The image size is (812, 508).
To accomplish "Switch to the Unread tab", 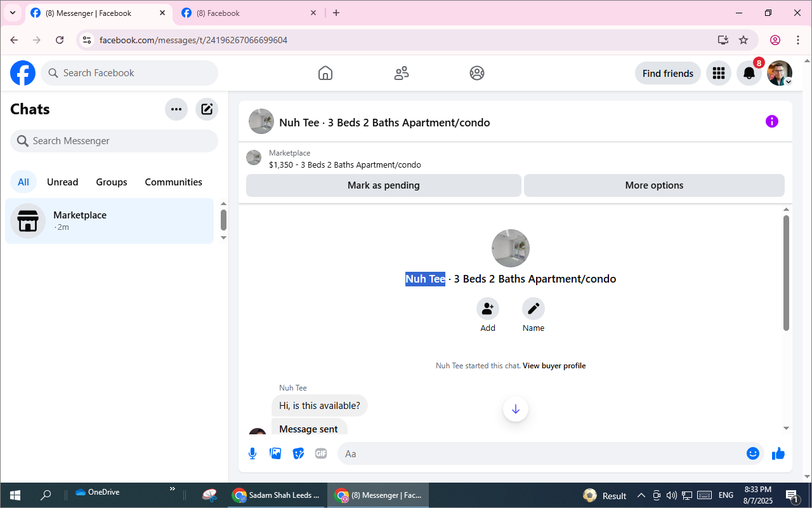I will tap(63, 182).
